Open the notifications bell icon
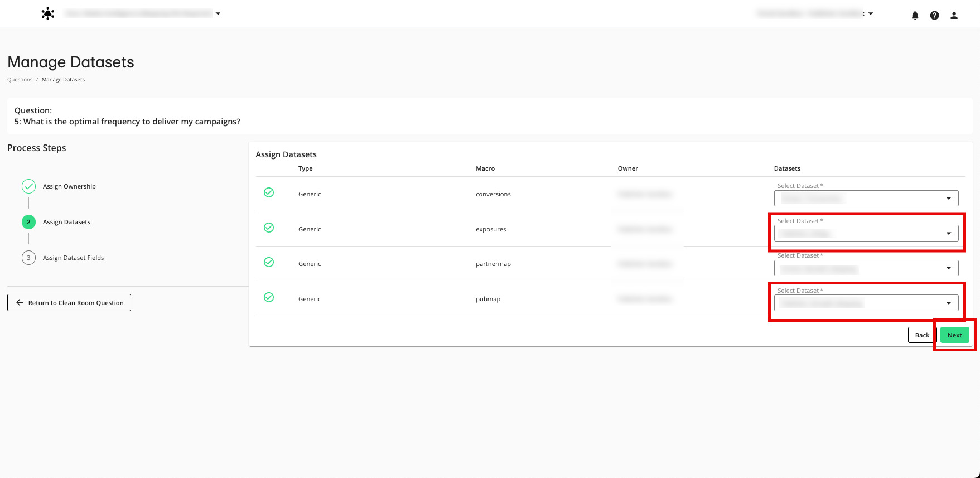 (915, 16)
